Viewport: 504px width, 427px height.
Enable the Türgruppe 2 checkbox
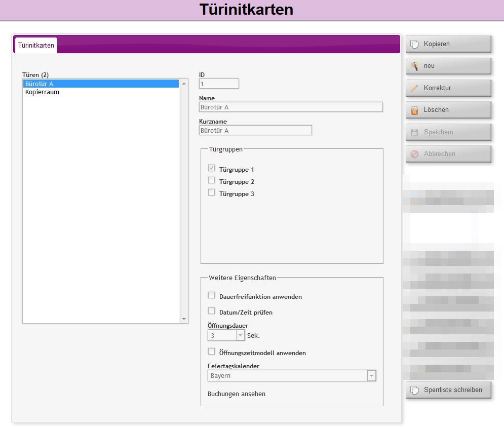212,180
